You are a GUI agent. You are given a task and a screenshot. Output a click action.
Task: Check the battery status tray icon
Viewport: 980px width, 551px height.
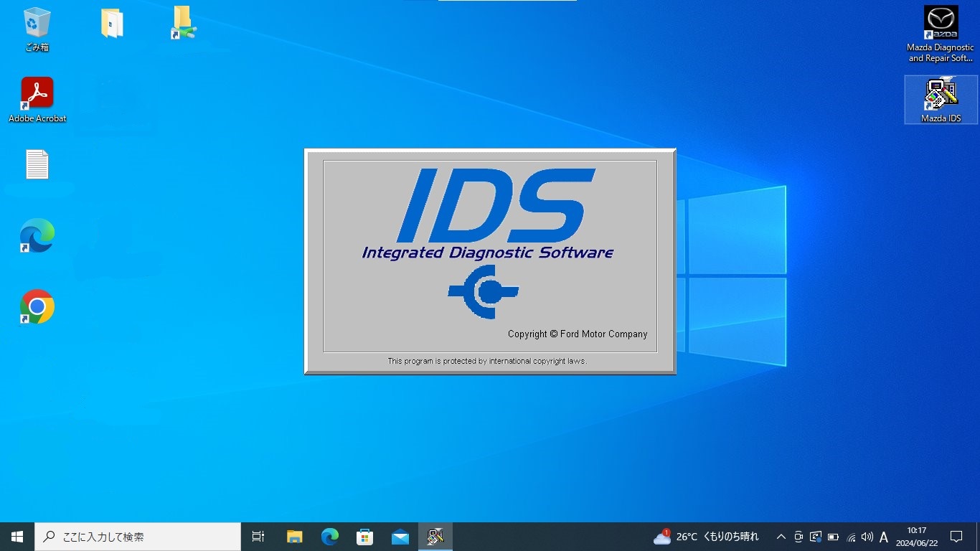click(x=833, y=537)
